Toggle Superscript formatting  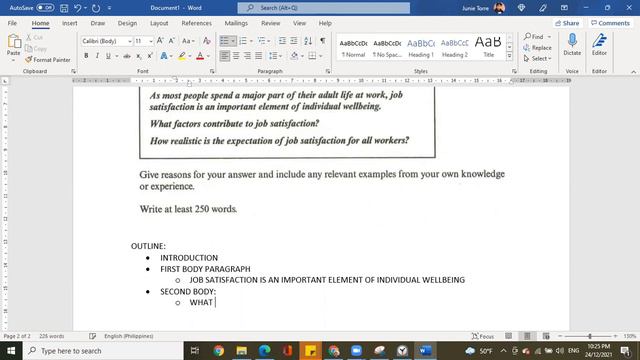[150, 56]
